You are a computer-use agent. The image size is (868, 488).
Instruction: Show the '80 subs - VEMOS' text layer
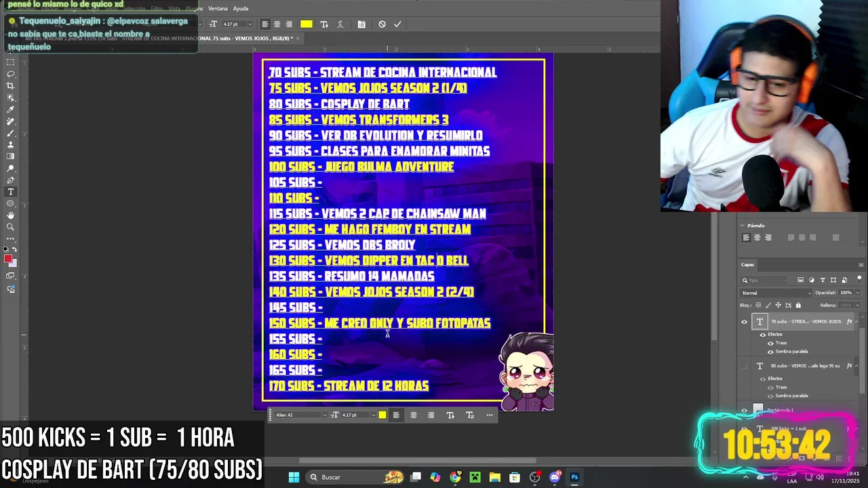coord(744,366)
